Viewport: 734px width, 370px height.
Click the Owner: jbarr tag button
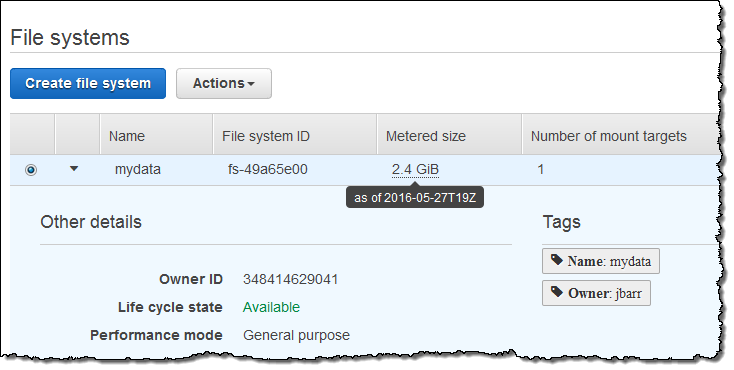pos(596,293)
